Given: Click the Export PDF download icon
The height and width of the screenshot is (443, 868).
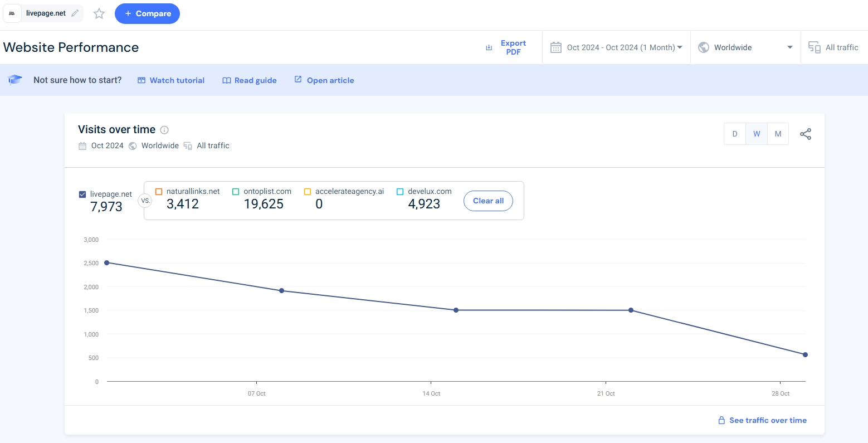Looking at the screenshot, I should tap(489, 47).
